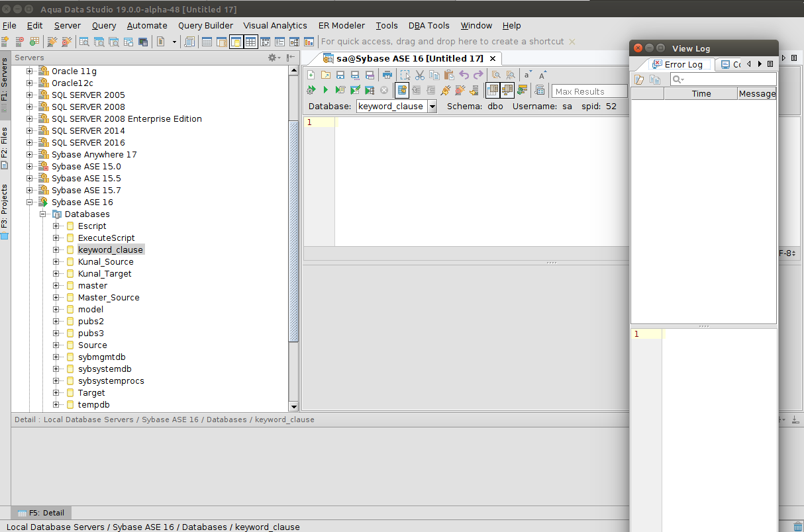Click the ER Modeler diagram icon in main toolbar
The width and height of the screenshot is (804, 532).
[x=295, y=42]
